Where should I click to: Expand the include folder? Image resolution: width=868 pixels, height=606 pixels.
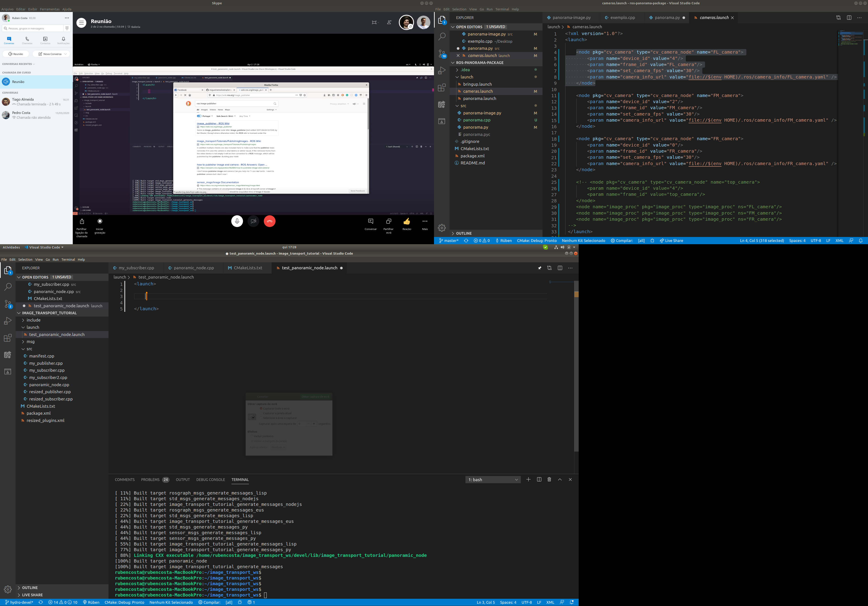[33, 320]
